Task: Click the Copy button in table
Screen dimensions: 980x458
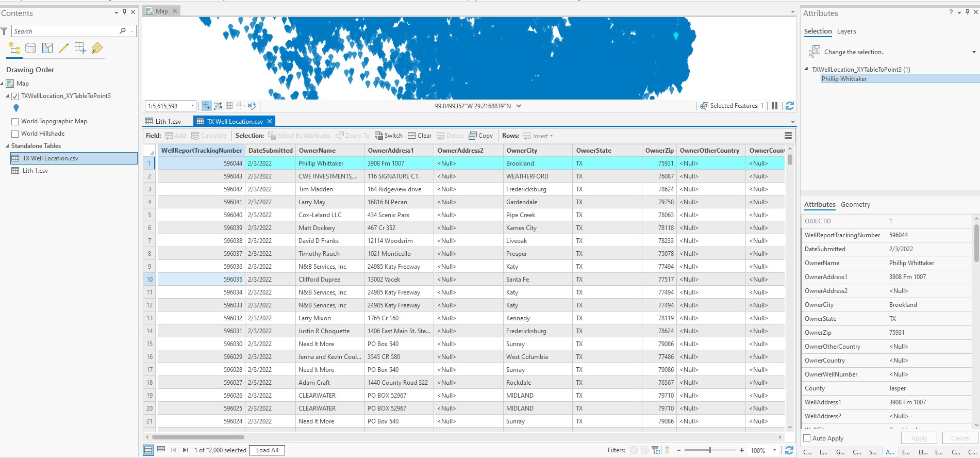Action: [480, 136]
